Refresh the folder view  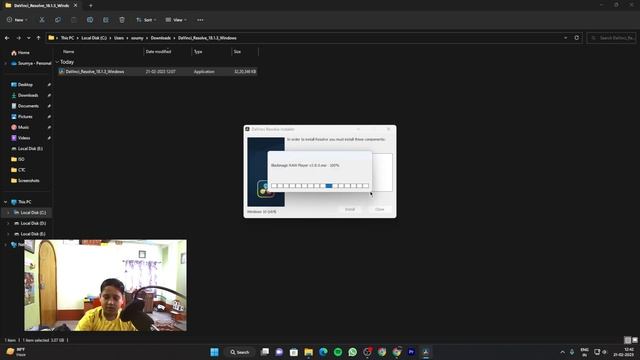576,38
